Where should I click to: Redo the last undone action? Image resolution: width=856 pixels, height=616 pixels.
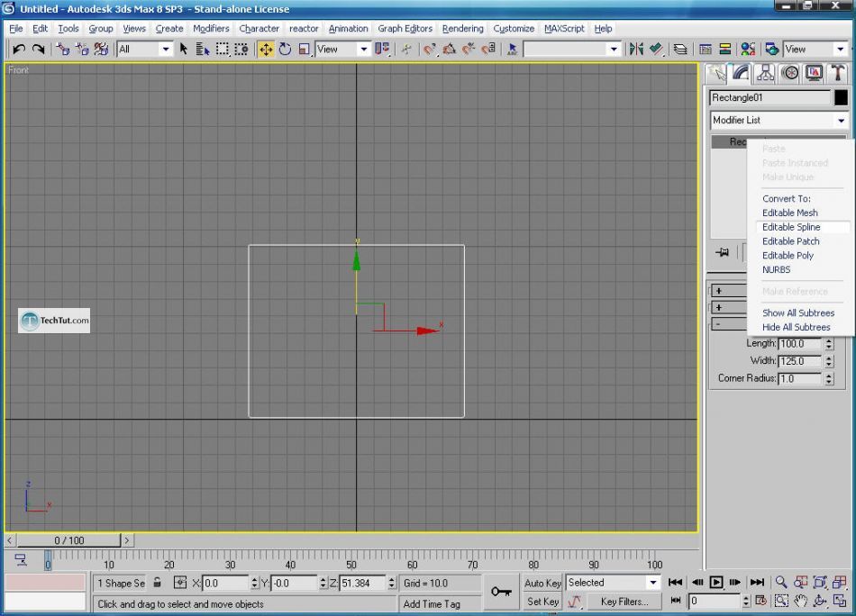38,50
